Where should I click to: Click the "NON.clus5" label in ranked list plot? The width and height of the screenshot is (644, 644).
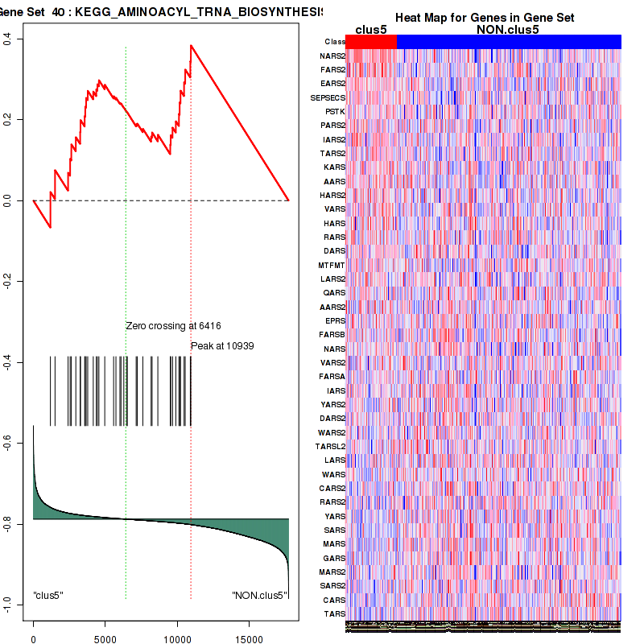259,596
